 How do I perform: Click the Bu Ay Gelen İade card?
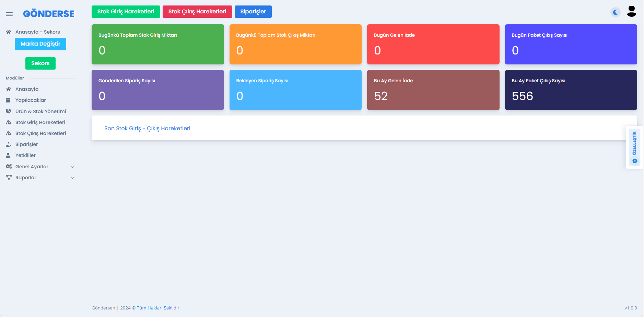[x=433, y=90]
